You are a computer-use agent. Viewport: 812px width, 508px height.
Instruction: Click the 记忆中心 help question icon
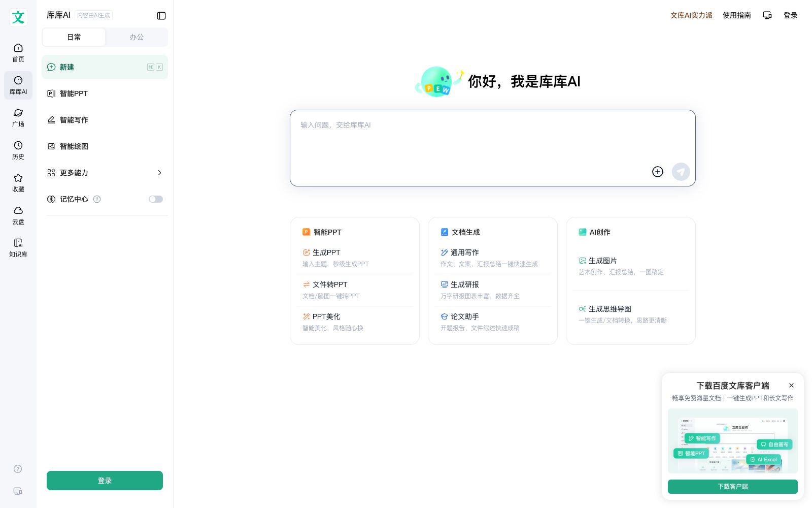pyautogui.click(x=97, y=199)
